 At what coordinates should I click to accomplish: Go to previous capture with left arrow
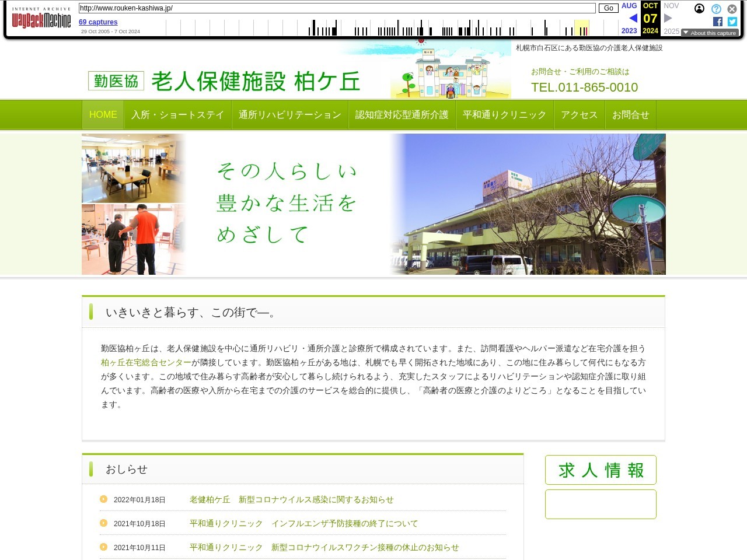pyautogui.click(x=633, y=18)
